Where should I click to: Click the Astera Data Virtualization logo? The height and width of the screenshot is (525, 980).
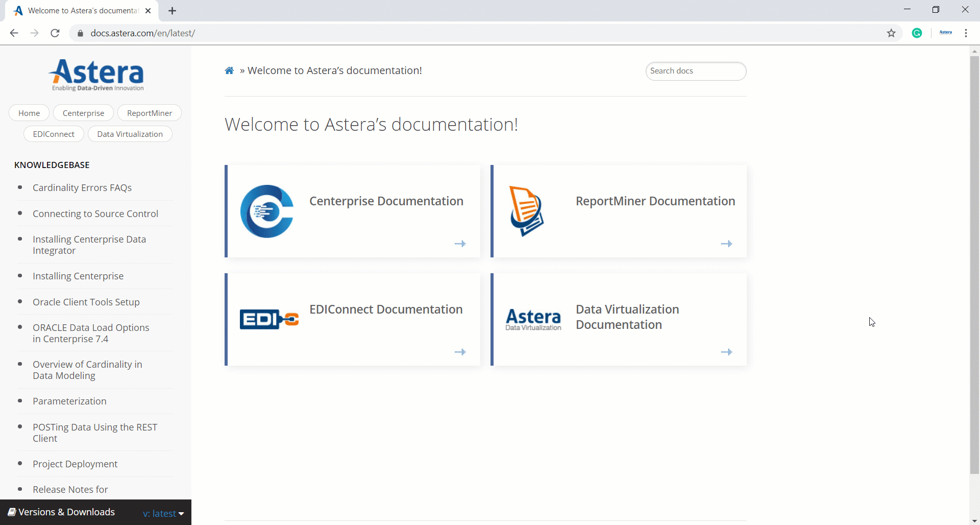533,320
